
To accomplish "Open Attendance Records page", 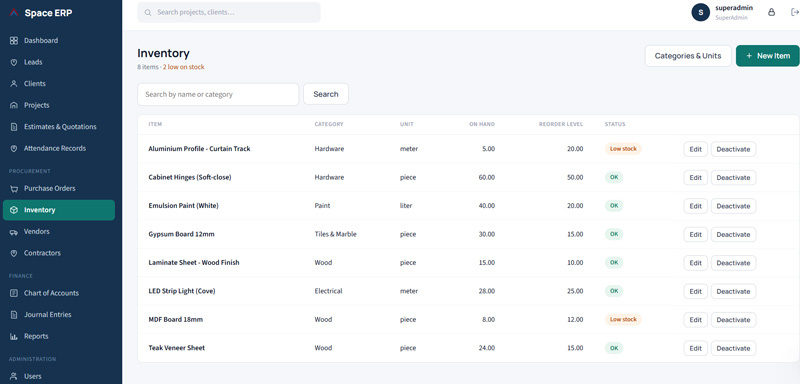I will 59,148.
